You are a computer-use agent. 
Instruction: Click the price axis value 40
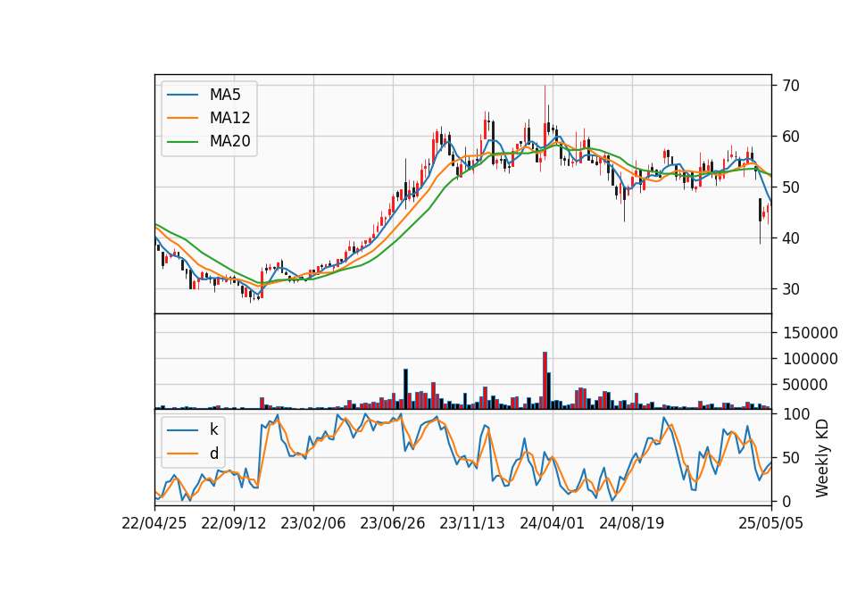[x=790, y=237]
